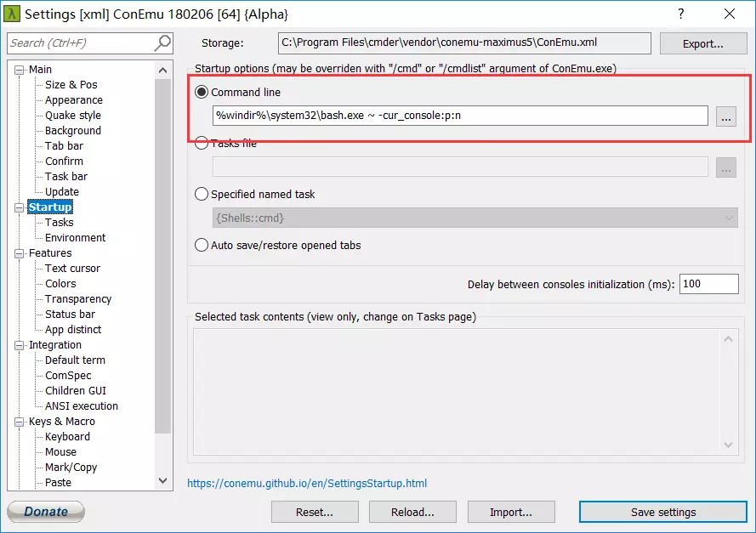Open Default term settings
Image resolution: width=756 pixels, height=533 pixels.
click(75, 360)
